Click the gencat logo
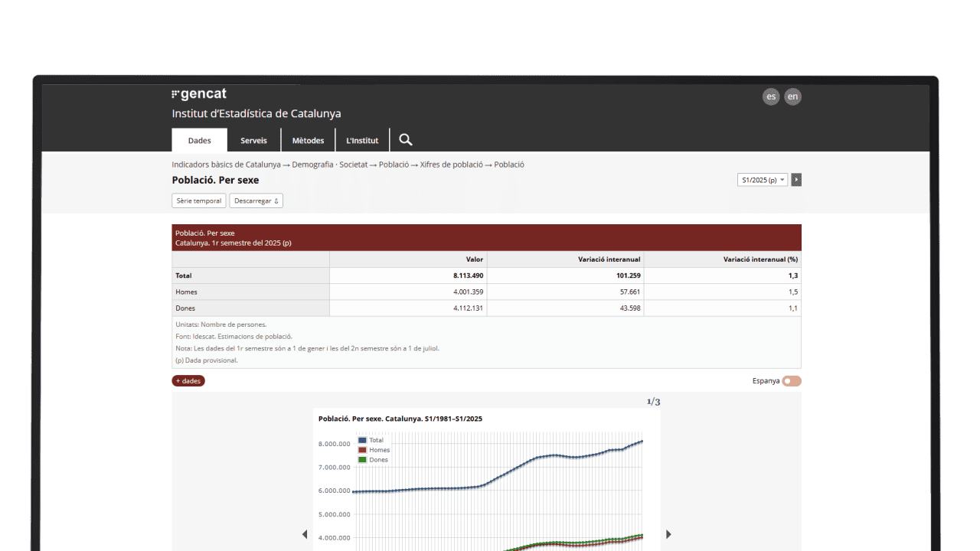This screenshot has height=551, width=980. pyautogui.click(x=199, y=95)
